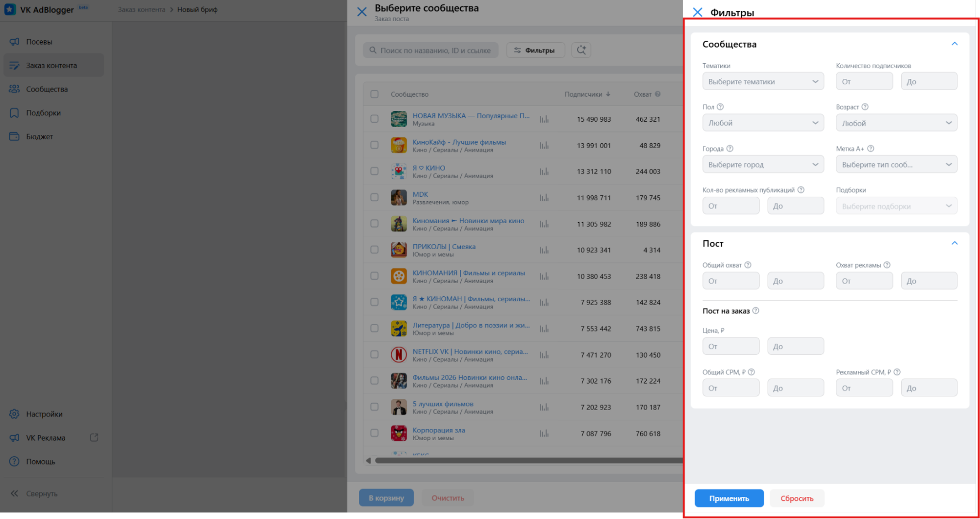The height and width of the screenshot is (519, 980).
Task: Click the info icon beside Охват column header
Action: (658, 94)
